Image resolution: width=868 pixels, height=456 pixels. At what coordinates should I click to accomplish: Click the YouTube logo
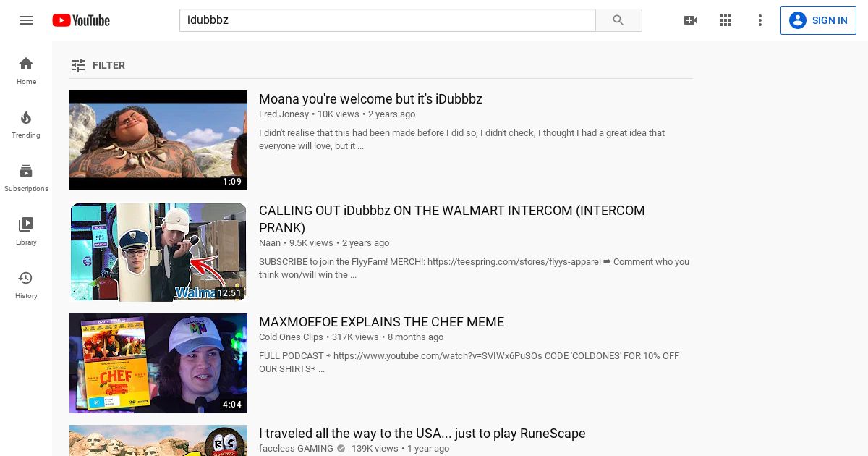81,20
